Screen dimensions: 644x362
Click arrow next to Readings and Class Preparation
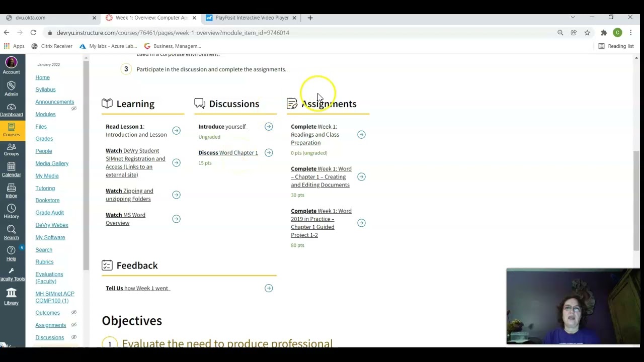pyautogui.click(x=361, y=135)
